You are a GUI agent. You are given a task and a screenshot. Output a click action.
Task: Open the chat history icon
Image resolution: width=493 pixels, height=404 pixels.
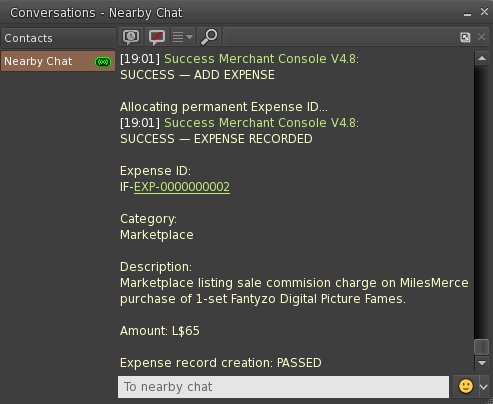point(131,37)
